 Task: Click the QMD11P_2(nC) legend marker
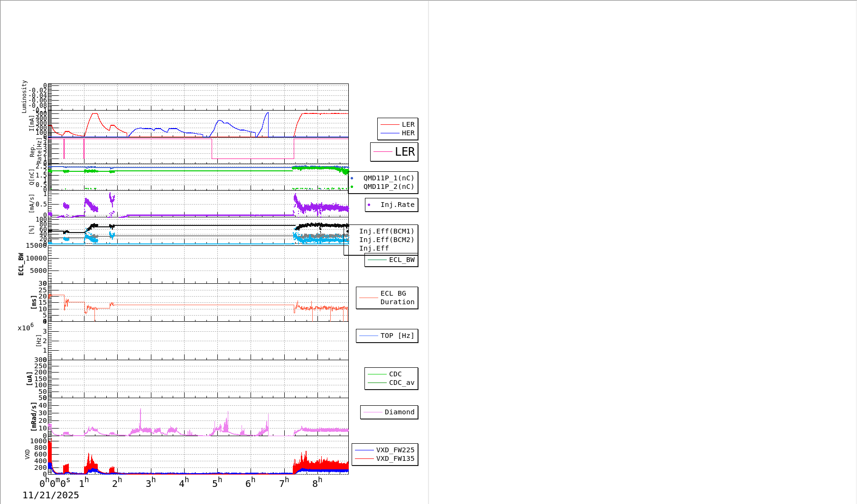pyautogui.click(x=352, y=187)
